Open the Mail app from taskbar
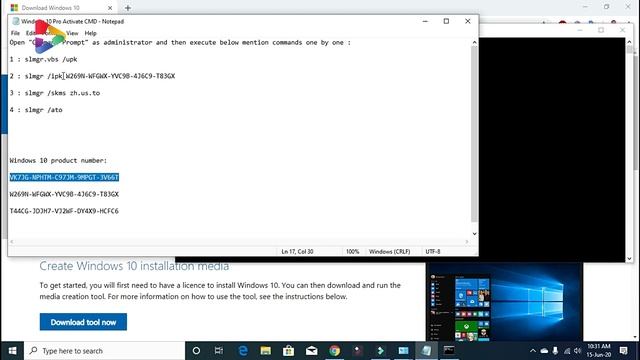 click(x=311, y=351)
